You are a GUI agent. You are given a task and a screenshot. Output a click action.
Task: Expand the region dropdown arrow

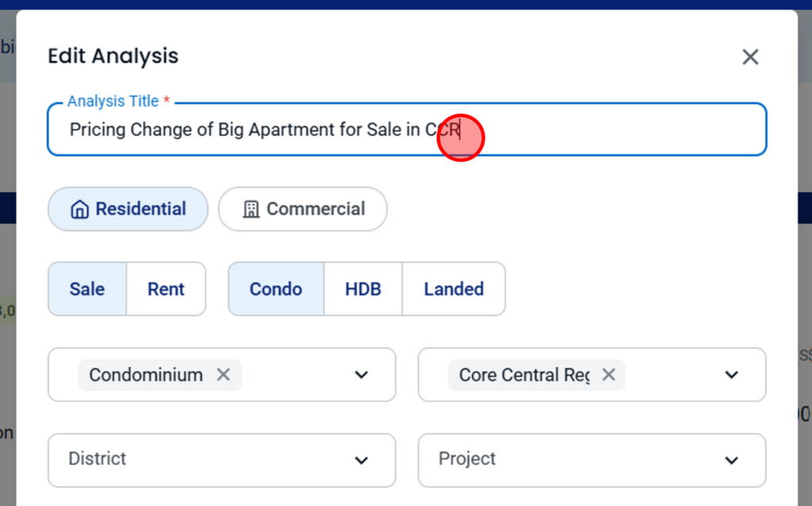click(x=731, y=375)
